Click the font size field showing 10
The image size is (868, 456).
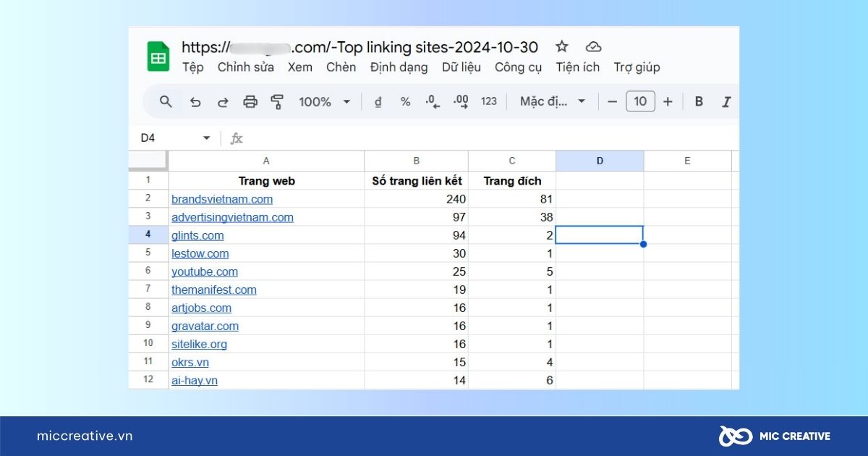tap(640, 102)
